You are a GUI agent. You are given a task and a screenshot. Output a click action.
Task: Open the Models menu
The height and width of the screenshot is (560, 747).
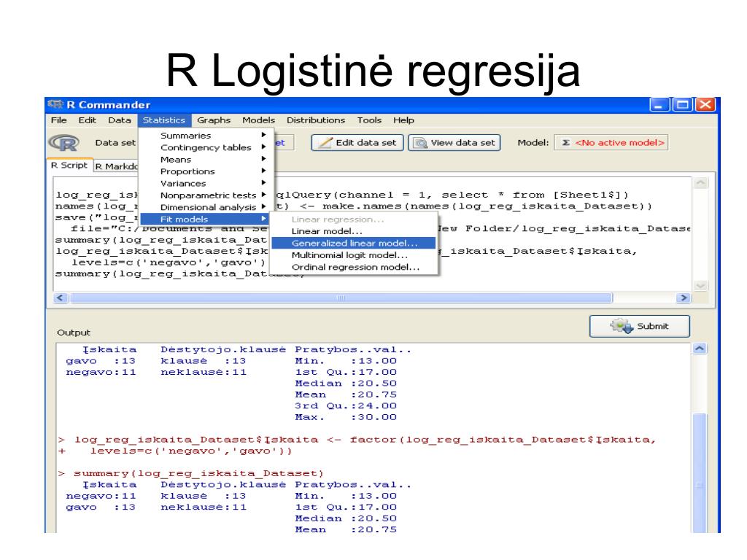tap(259, 120)
